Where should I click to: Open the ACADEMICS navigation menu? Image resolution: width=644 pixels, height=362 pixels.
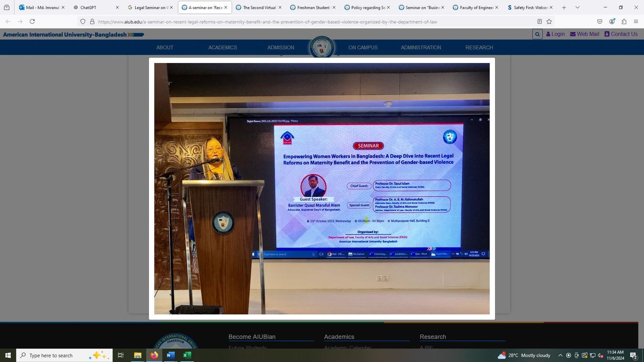pos(222,48)
